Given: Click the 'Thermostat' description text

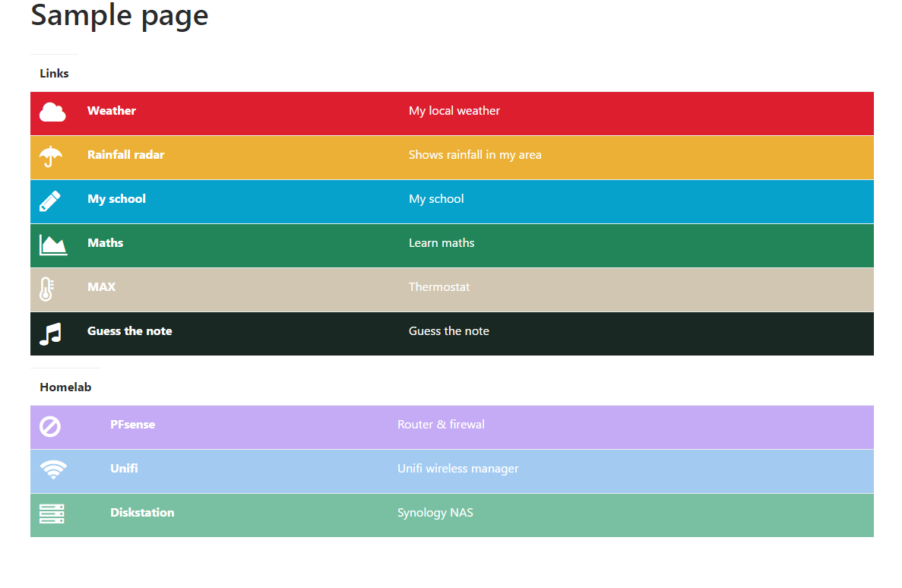Looking at the screenshot, I should [x=439, y=287].
